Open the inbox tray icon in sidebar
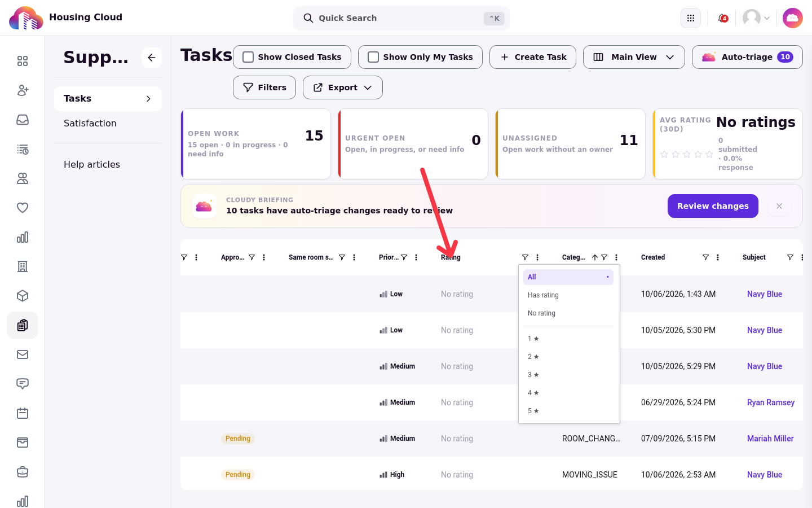This screenshot has width=812, height=508. click(x=23, y=120)
